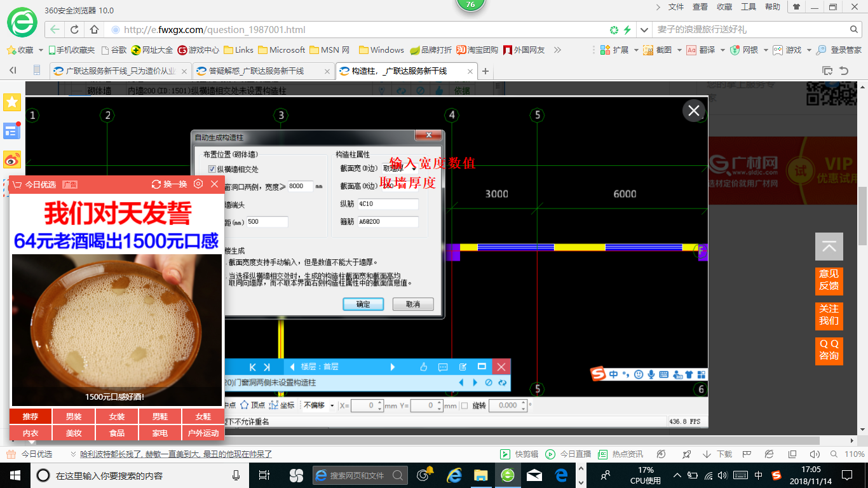Open the 工具 menu in the browser
The width and height of the screenshot is (868, 488).
tap(749, 6)
